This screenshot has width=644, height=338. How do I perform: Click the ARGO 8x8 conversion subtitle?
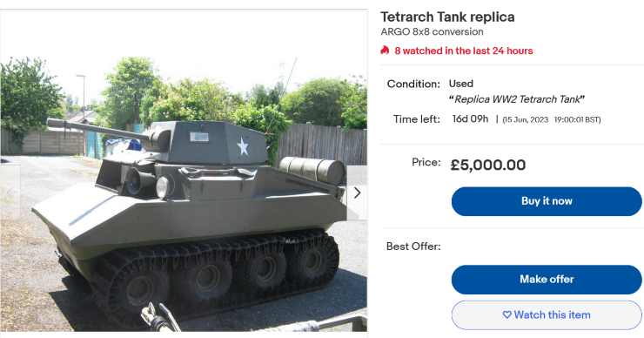432,31
